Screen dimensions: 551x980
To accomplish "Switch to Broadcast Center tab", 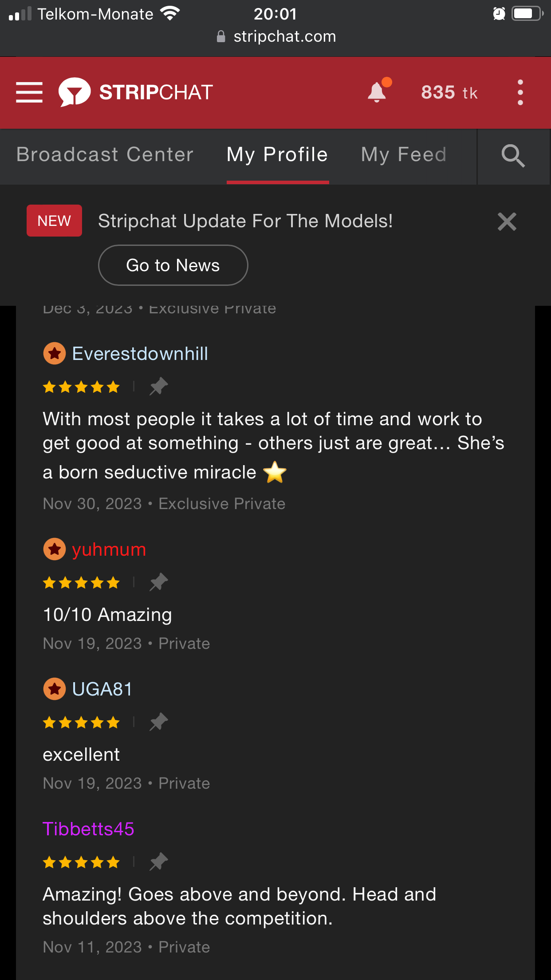I will [x=105, y=155].
